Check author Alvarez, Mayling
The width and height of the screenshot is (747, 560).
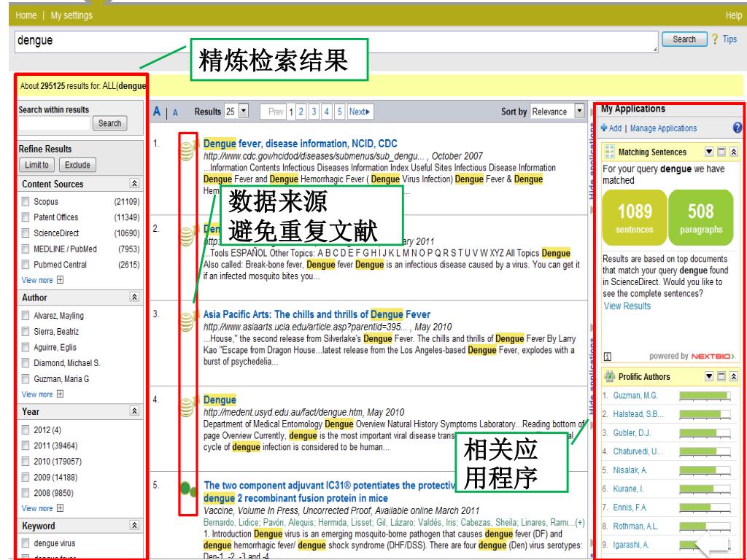click(x=26, y=315)
